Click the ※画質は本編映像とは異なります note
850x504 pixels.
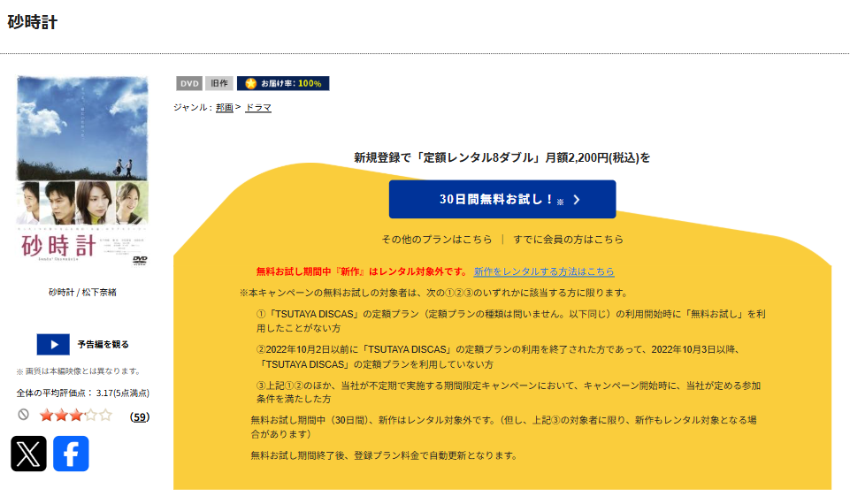(x=79, y=371)
